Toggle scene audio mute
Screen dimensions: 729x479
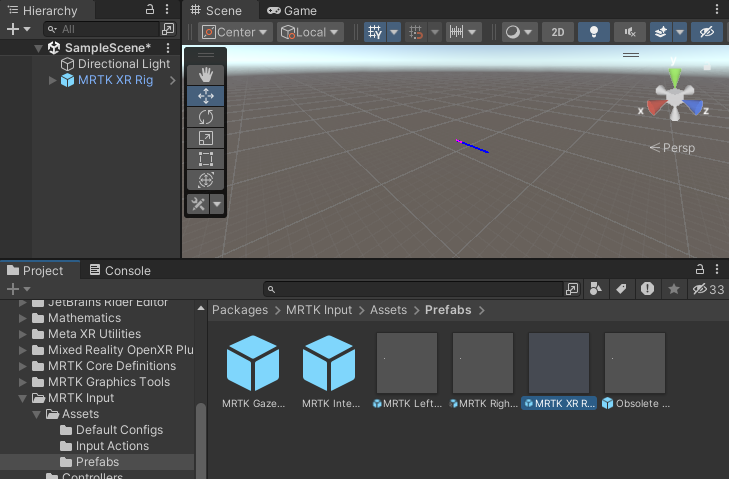630,32
